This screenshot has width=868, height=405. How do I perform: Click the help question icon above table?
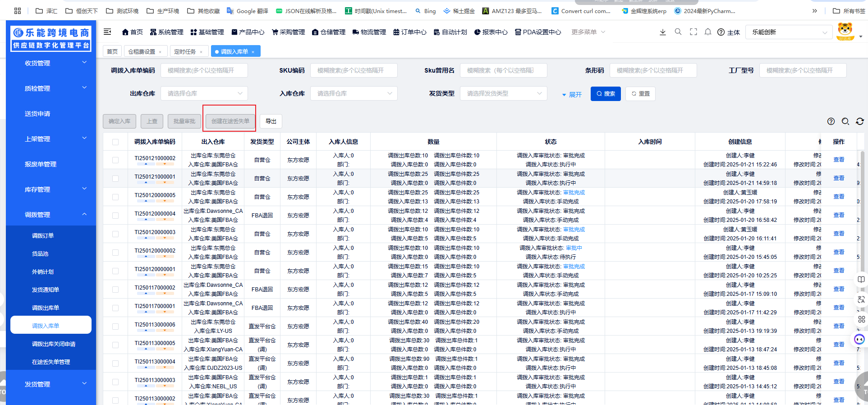[831, 121]
